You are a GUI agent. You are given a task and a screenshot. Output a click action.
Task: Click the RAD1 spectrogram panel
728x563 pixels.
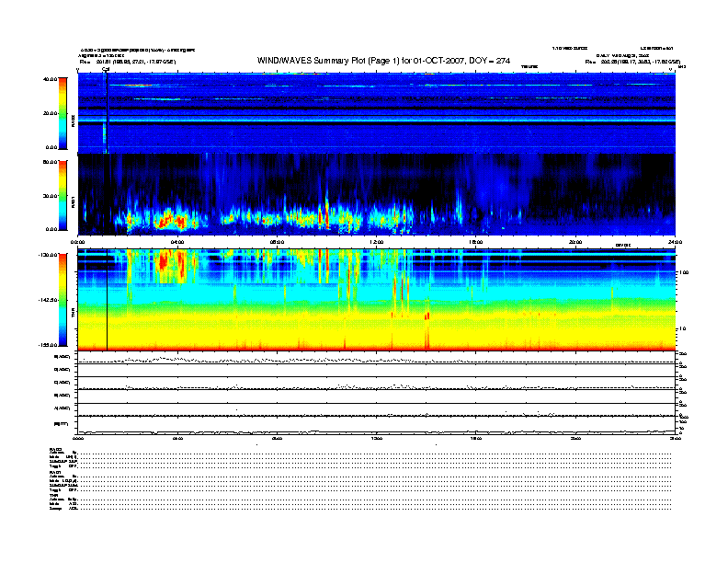click(x=377, y=195)
